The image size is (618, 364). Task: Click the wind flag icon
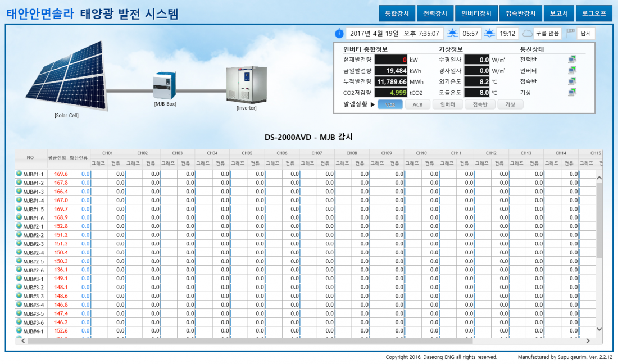click(x=571, y=33)
